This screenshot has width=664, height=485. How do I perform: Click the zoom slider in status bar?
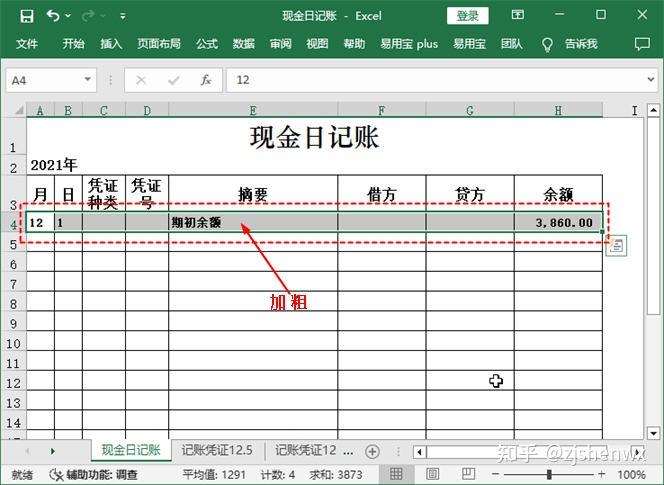coord(550,474)
